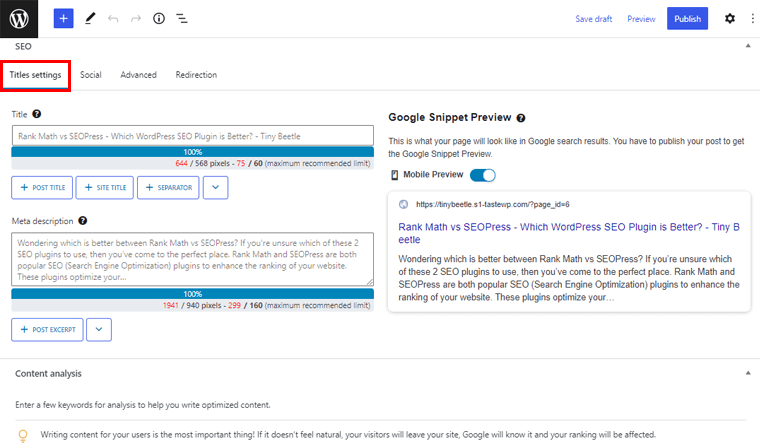
Task: Open the WordPress logo menu
Action: tap(19, 18)
